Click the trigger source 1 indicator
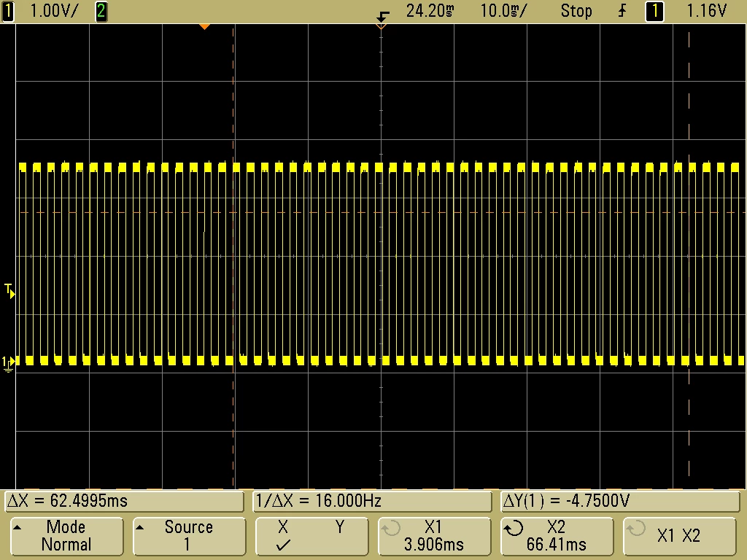Screen dimensions: 747x560 click(654, 11)
